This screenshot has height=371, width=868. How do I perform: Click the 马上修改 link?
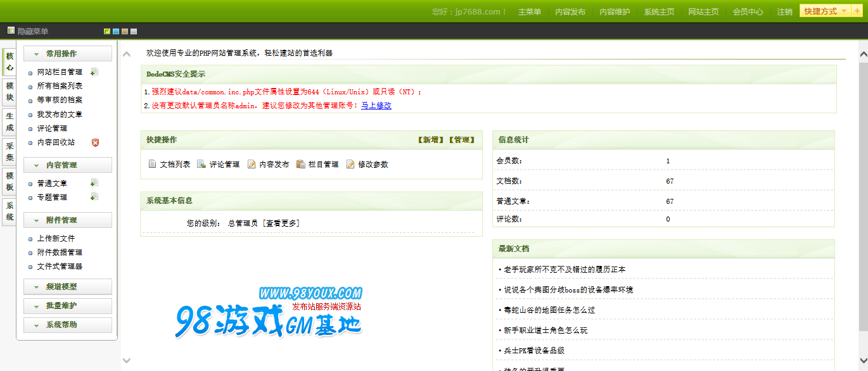coord(376,106)
